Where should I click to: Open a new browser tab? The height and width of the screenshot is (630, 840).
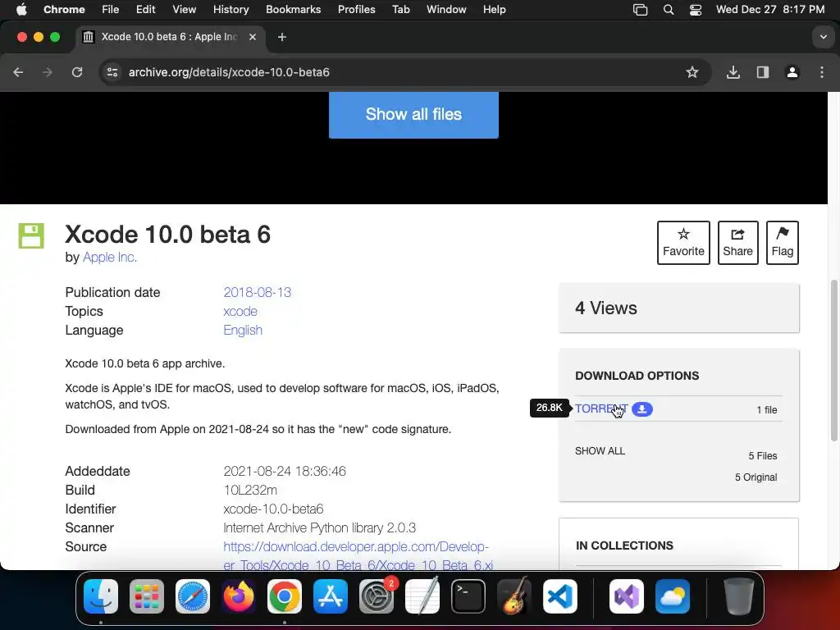click(x=282, y=37)
